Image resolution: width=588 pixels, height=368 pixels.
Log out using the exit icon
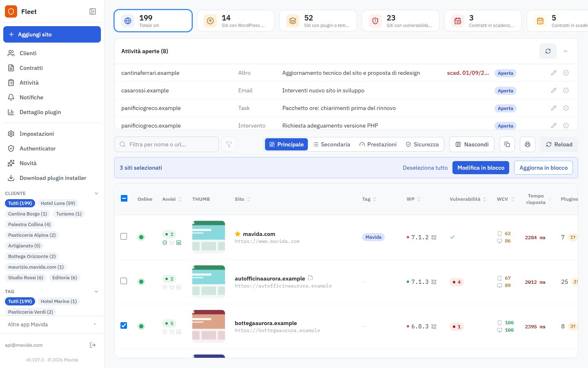[93, 345]
